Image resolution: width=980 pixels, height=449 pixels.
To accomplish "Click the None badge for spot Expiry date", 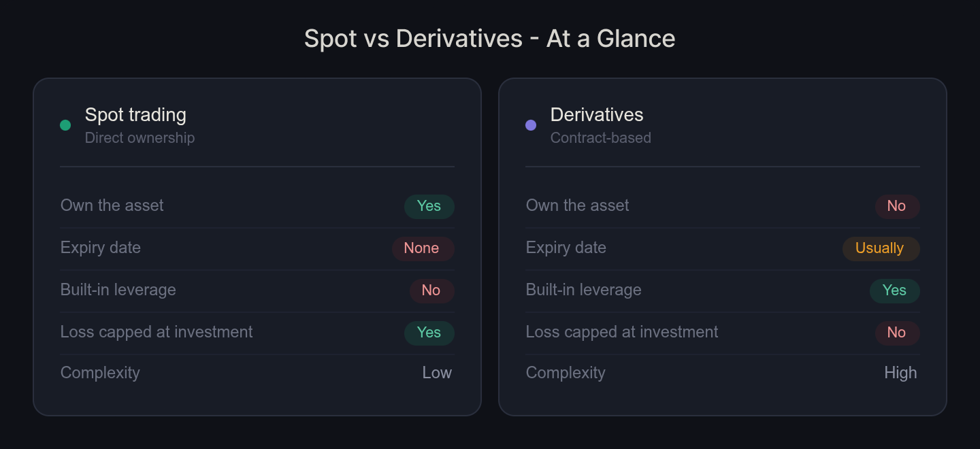I will click(422, 248).
